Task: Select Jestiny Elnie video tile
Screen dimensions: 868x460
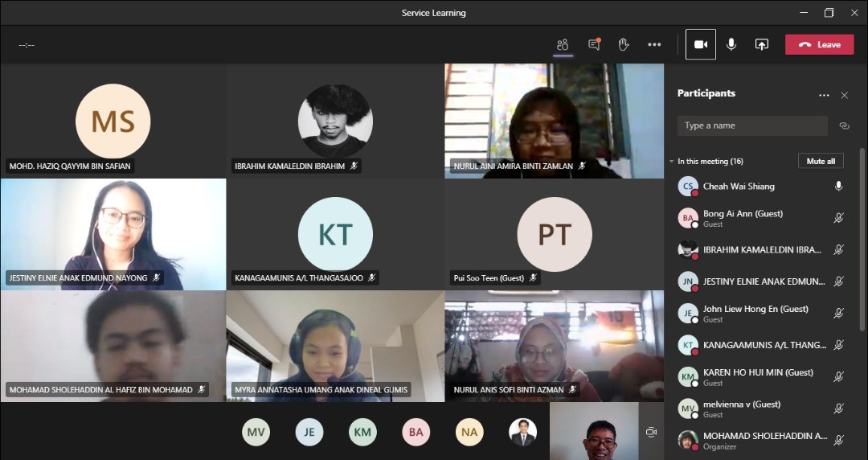Action: [x=113, y=234]
